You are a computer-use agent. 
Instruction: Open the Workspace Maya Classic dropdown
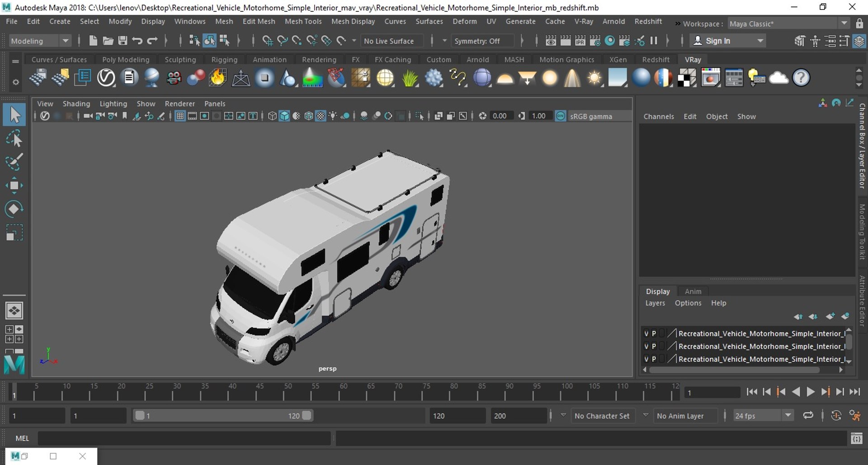(x=788, y=24)
